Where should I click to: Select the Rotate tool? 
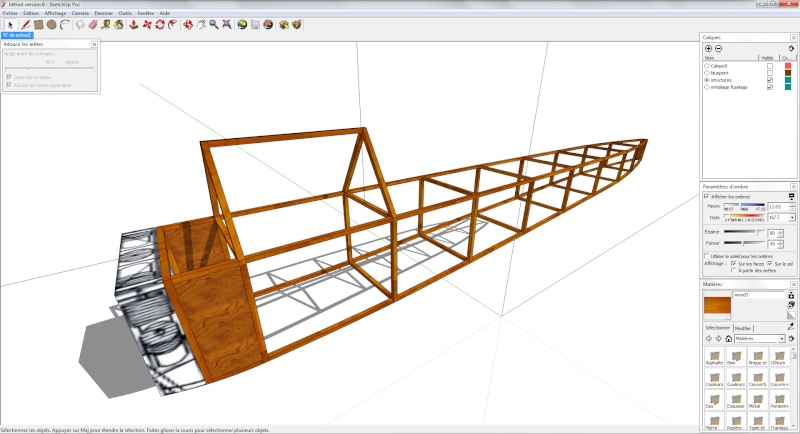160,24
